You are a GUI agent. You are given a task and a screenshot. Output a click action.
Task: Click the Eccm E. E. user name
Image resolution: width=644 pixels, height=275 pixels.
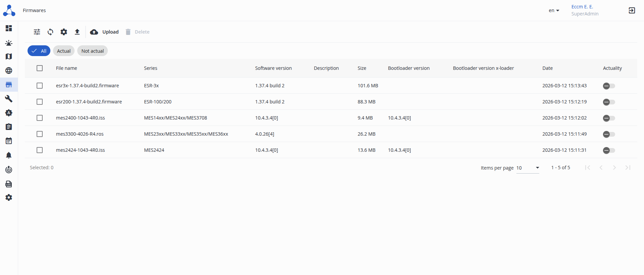click(582, 7)
